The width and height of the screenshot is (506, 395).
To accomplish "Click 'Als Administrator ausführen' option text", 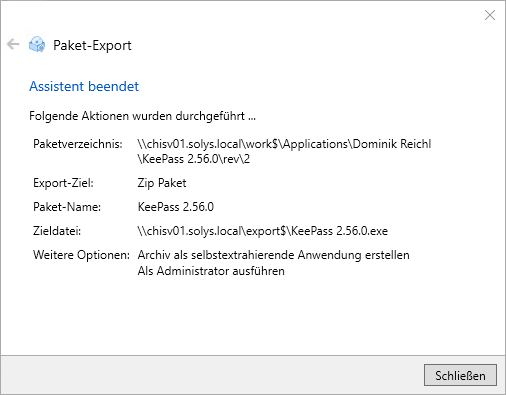I will [211, 271].
